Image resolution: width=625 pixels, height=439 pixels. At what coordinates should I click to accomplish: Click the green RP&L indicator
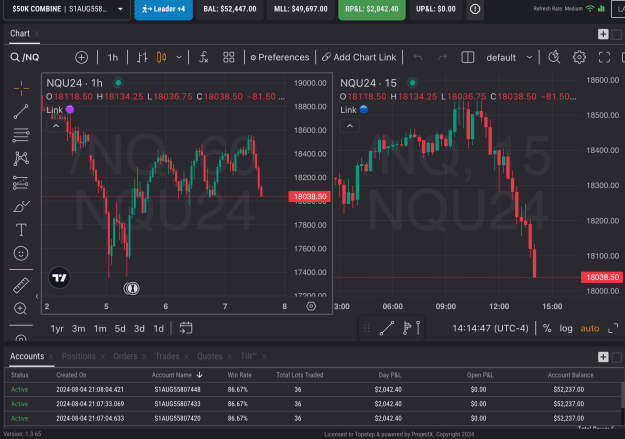click(x=372, y=9)
